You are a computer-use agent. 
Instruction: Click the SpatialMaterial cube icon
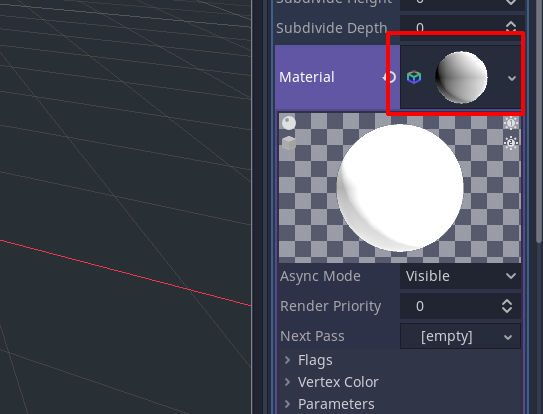coord(414,77)
